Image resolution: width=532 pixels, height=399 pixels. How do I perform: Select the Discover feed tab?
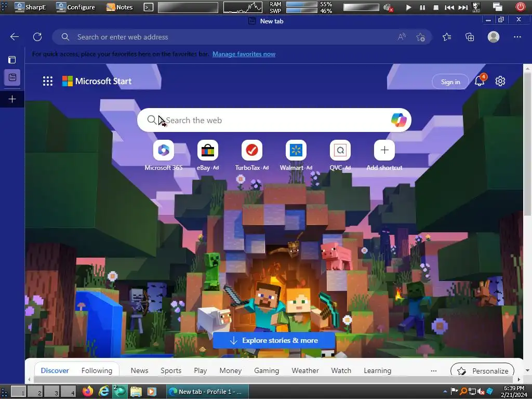tap(55, 370)
